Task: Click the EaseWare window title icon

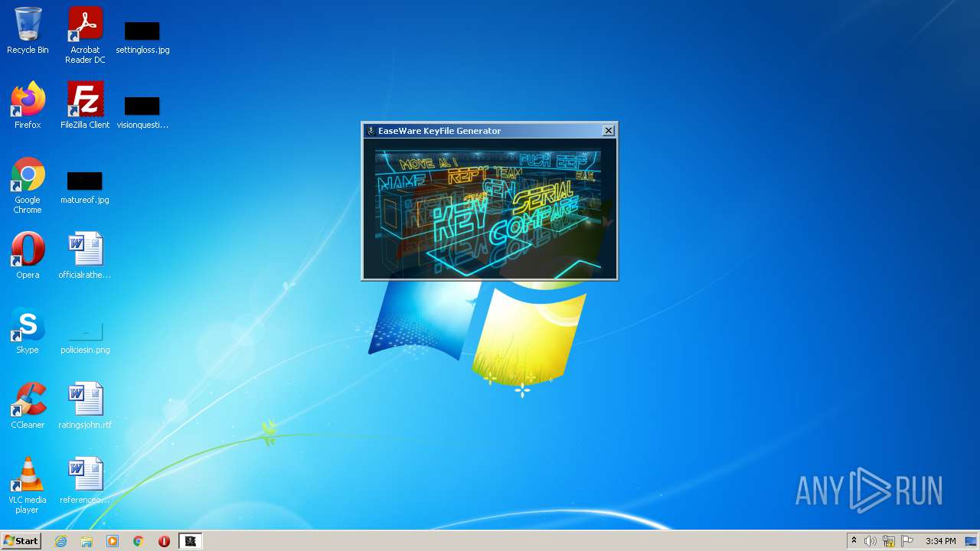Action: point(371,131)
